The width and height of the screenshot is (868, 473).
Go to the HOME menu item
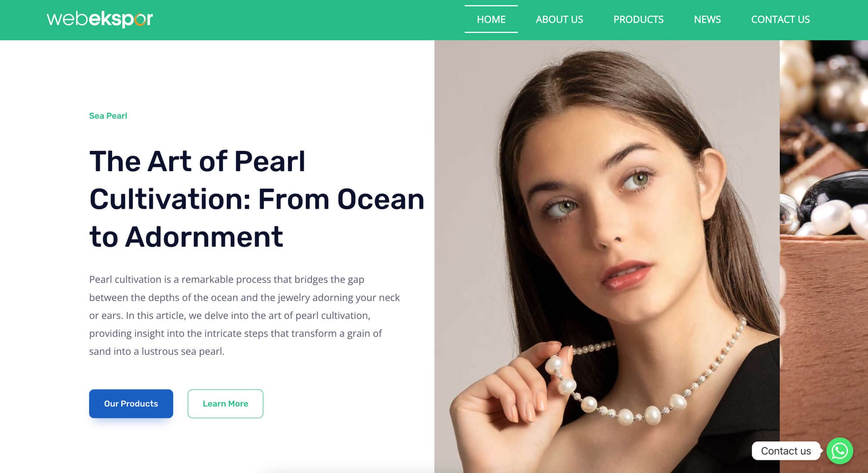coord(491,19)
